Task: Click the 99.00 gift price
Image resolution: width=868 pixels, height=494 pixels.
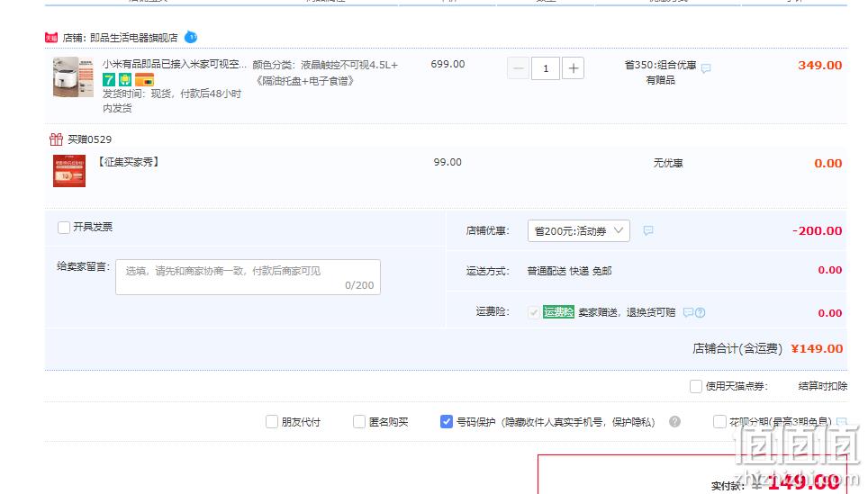Action: pos(448,162)
